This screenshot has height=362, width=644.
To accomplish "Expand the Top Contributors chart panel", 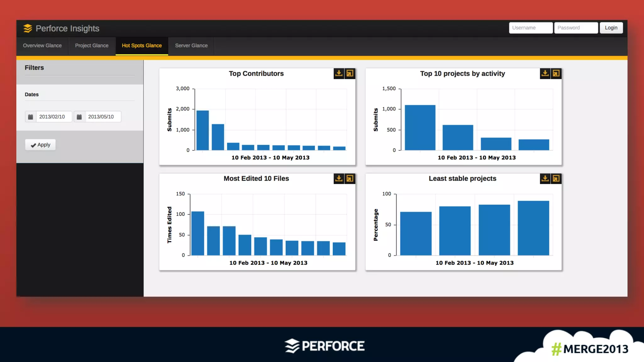I will pos(350,74).
